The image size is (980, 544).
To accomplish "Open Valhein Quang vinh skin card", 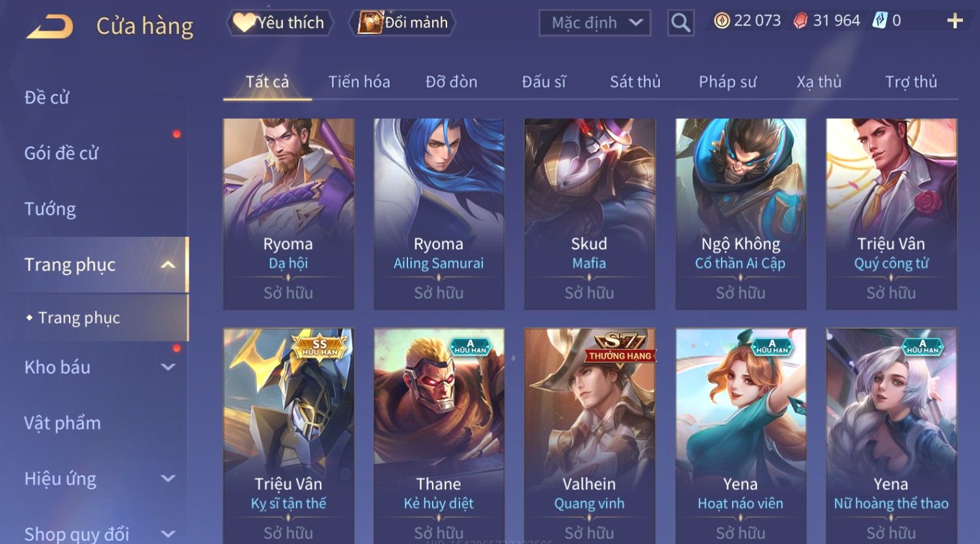I will (x=590, y=435).
